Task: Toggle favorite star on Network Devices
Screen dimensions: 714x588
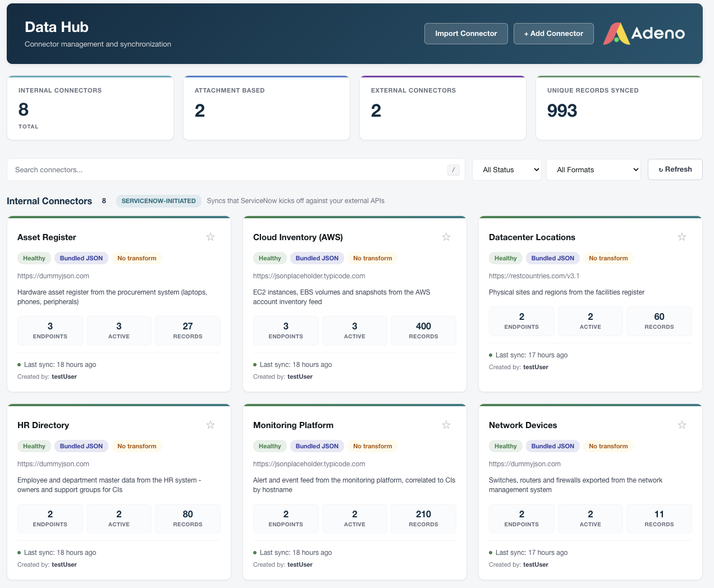Action: pyautogui.click(x=682, y=425)
